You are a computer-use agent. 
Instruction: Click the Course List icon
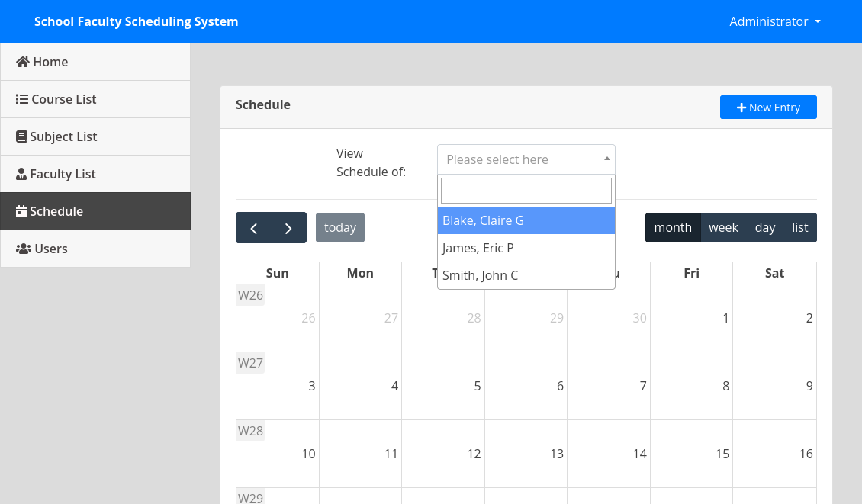point(22,99)
